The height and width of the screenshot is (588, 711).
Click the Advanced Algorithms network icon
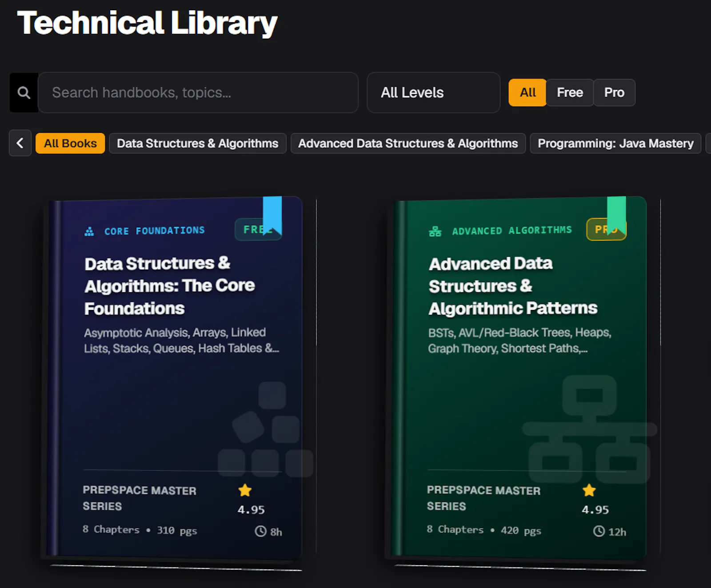[x=435, y=231]
